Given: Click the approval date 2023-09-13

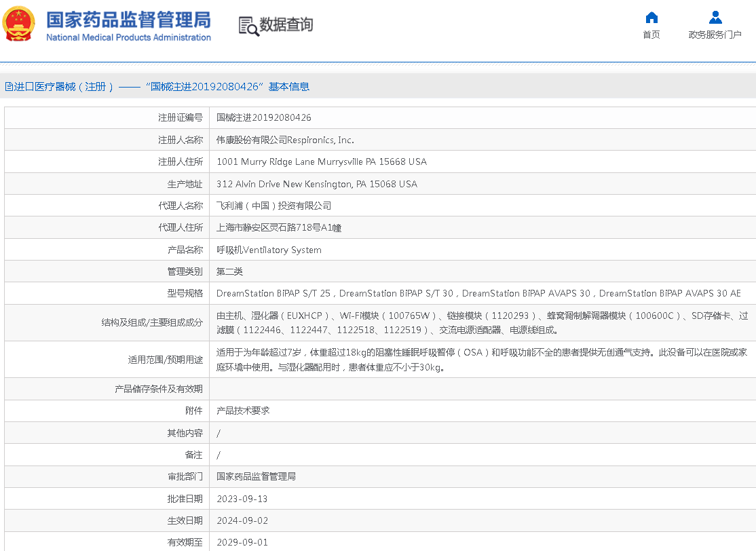Looking at the screenshot, I should (x=242, y=499).
